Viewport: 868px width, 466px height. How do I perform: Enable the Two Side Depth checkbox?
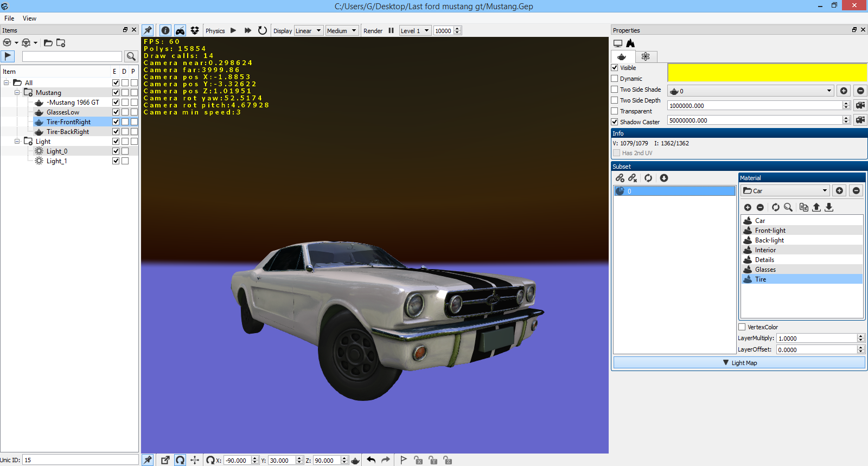pos(615,100)
